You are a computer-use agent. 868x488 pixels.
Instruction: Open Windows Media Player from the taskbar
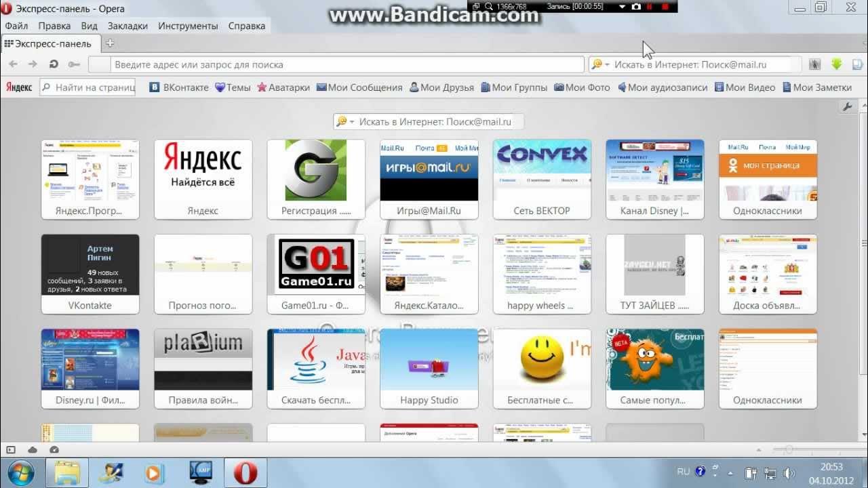[154, 472]
